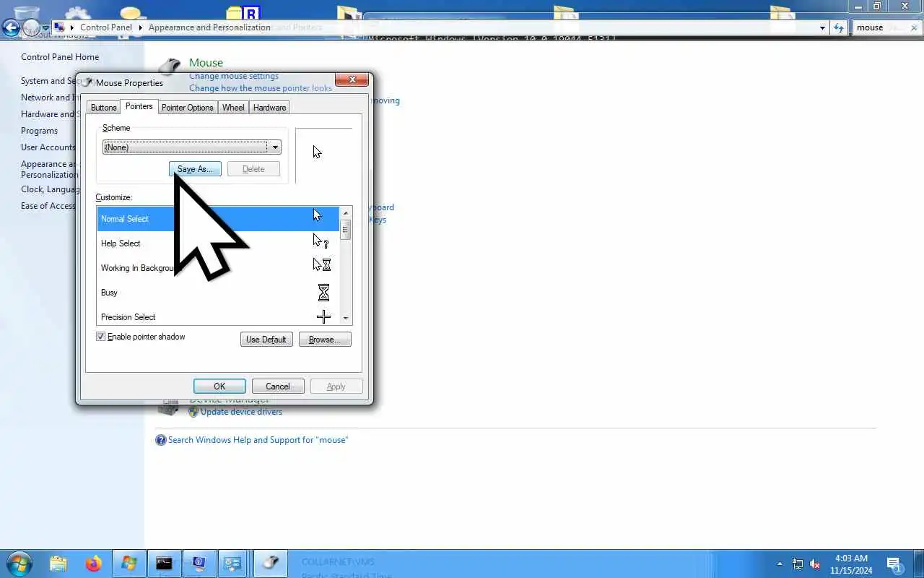
Task: Click the network tray icon
Action: 798,564
